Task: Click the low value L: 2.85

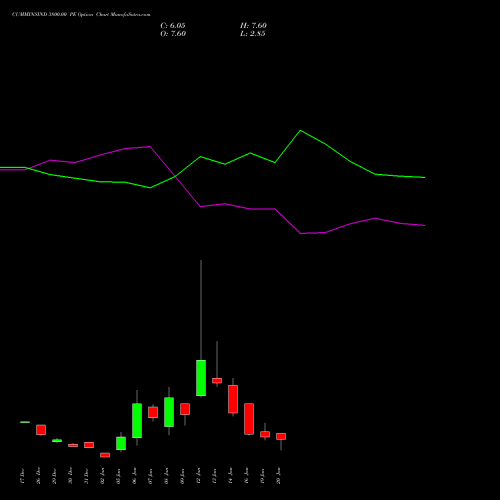Action: [x=253, y=34]
